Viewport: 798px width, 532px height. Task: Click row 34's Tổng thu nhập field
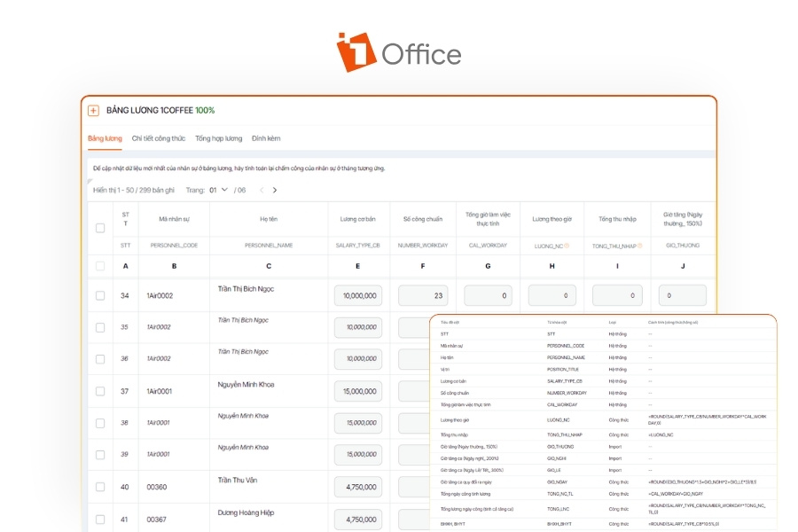pos(617,296)
